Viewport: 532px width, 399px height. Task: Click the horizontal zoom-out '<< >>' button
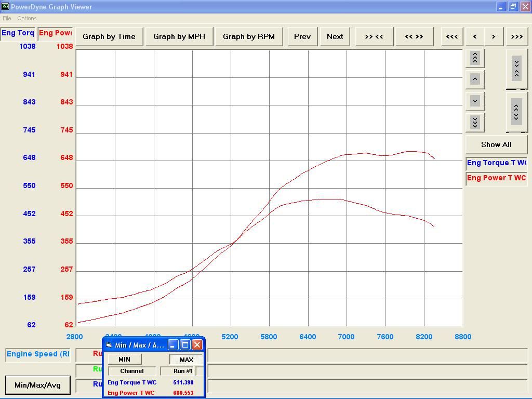click(414, 36)
